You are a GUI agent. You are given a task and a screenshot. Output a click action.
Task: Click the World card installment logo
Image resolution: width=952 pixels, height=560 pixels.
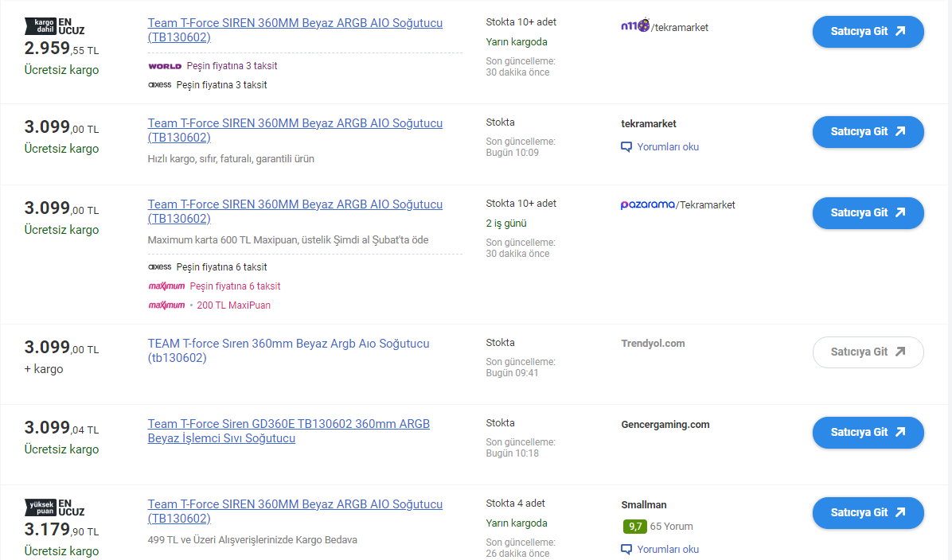[x=165, y=66]
